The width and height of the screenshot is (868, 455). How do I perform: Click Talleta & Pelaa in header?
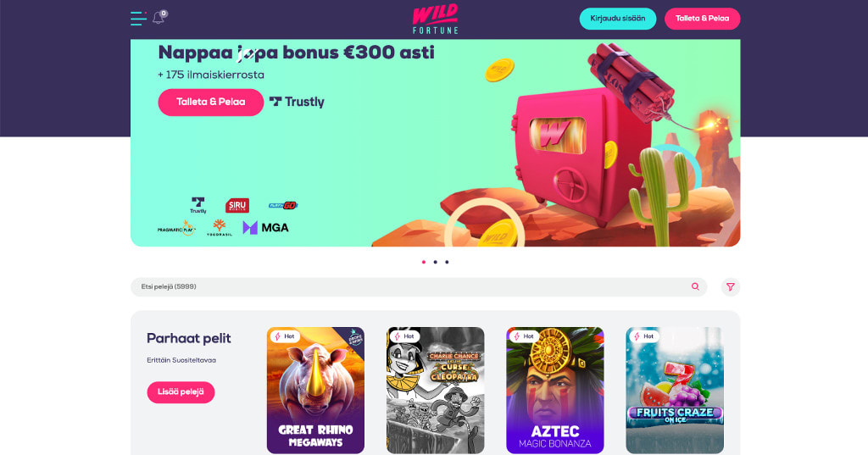pyautogui.click(x=703, y=19)
